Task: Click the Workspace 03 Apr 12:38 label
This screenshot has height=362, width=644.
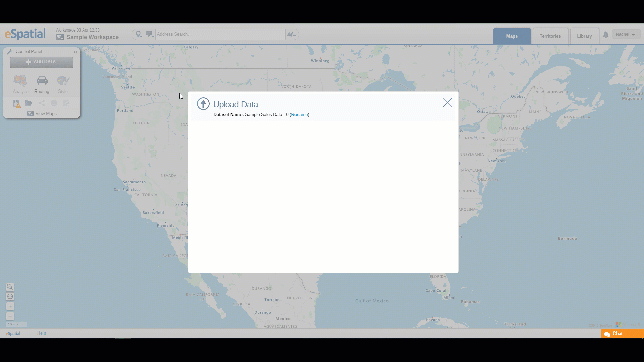Action: tap(77, 30)
